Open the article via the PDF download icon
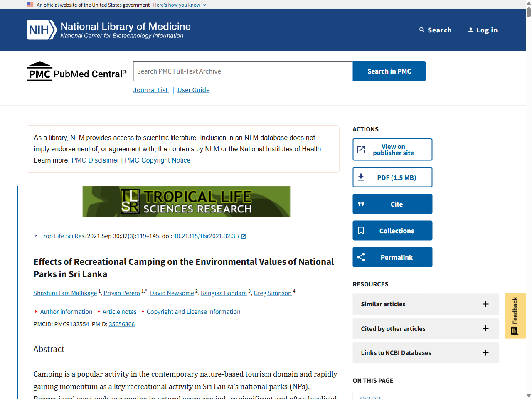This screenshot has width=532, height=399. point(361,177)
